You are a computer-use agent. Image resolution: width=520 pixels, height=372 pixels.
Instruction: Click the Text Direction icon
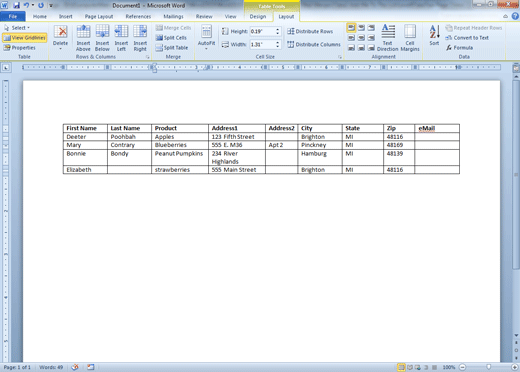click(x=388, y=38)
